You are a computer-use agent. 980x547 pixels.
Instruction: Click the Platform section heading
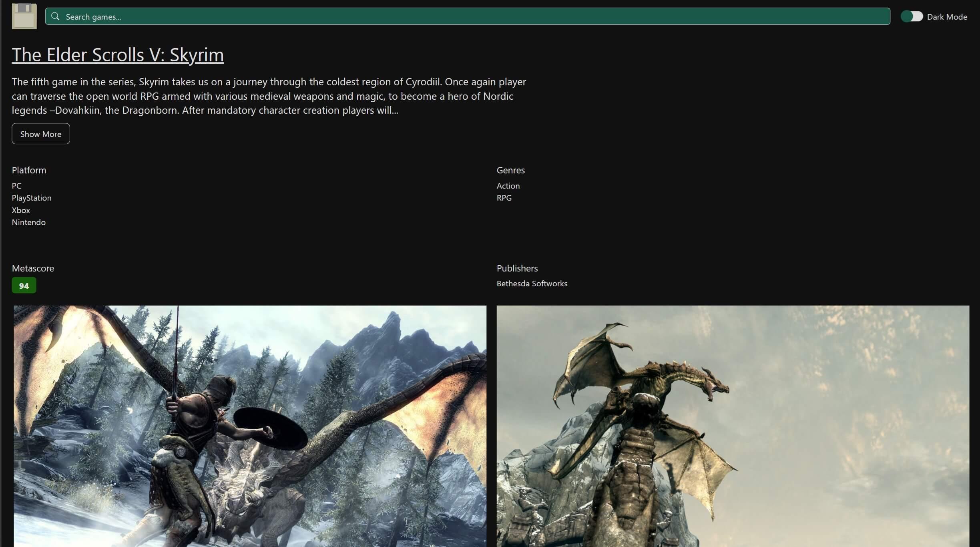pyautogui.click(x=28, y=170)
